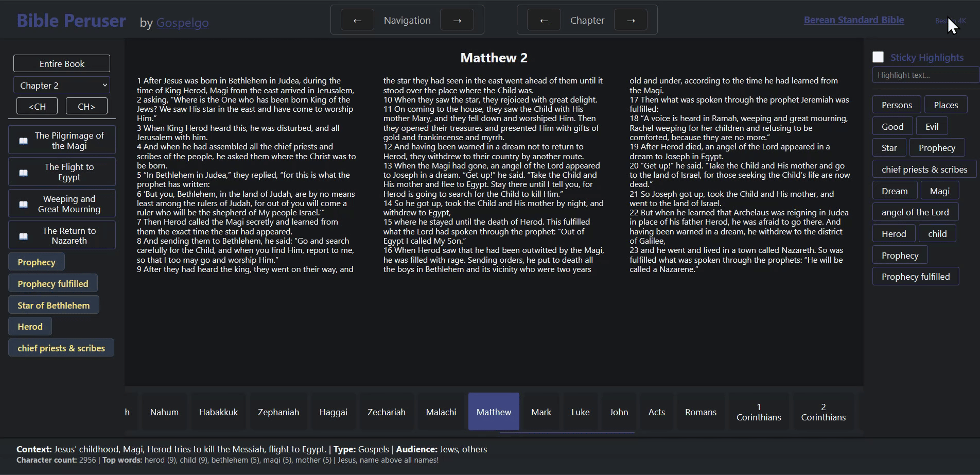Open the Gospelgo link
Image resolution: width=980 pixels, height=475 pixels.
pos(182,23)
